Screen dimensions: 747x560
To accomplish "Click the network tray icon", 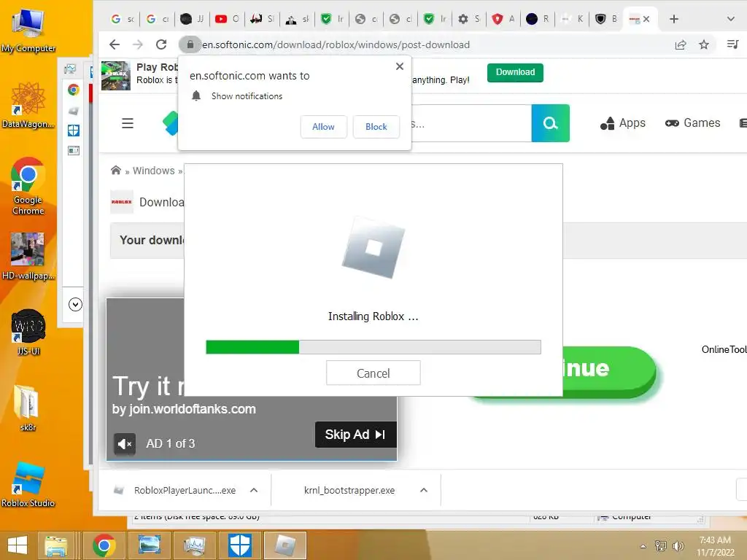I will tap(660, 546).
